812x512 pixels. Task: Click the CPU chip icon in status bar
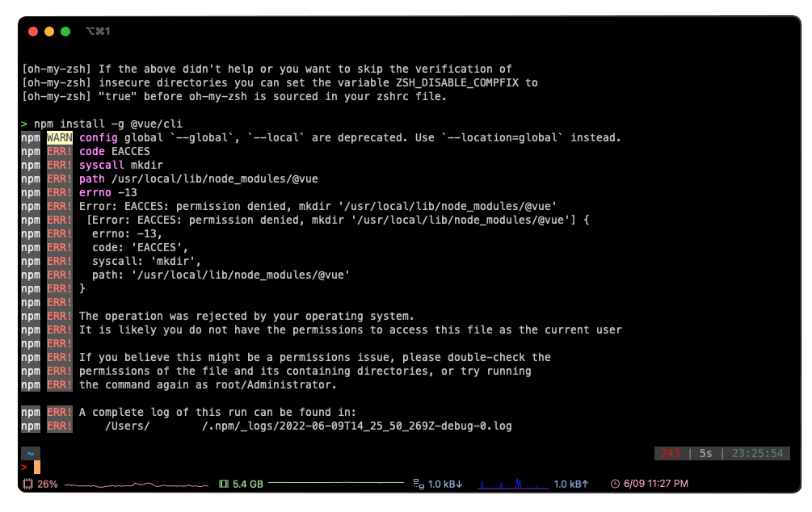pyautogui.click(x=28, y=484)
